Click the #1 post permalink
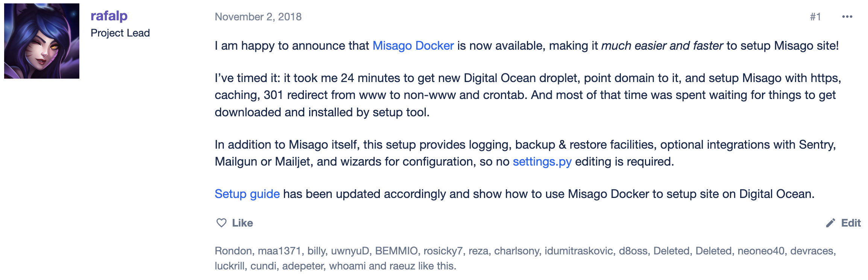This screenshot has height=280, width=868. click(815, 17)
